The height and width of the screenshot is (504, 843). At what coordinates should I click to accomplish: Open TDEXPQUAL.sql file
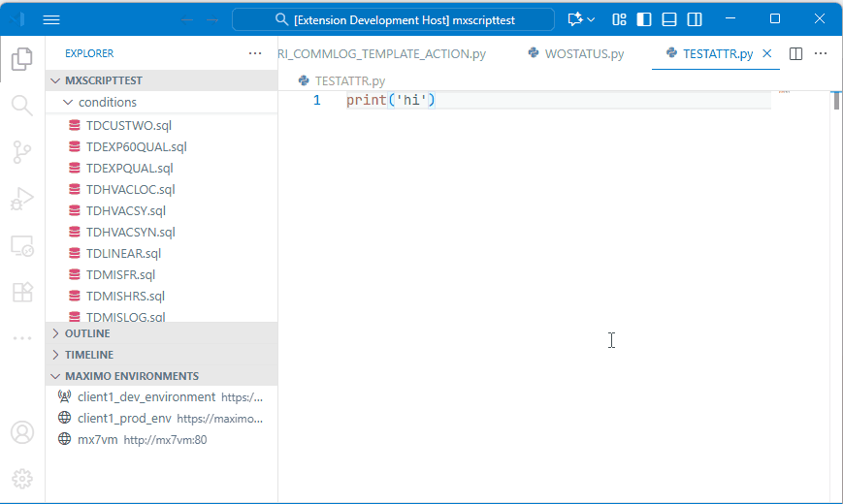click(161, 169)
